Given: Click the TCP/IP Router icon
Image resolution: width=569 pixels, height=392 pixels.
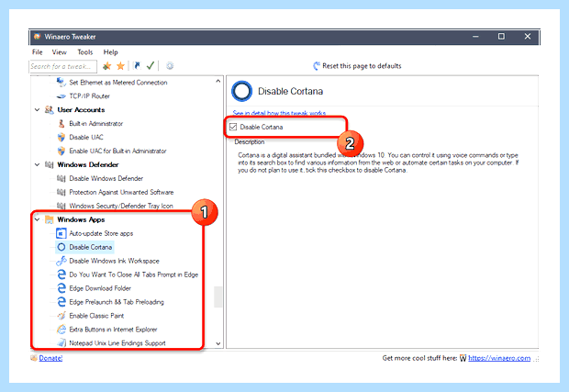Looking at the screenshot, I should tap(61, 96).
